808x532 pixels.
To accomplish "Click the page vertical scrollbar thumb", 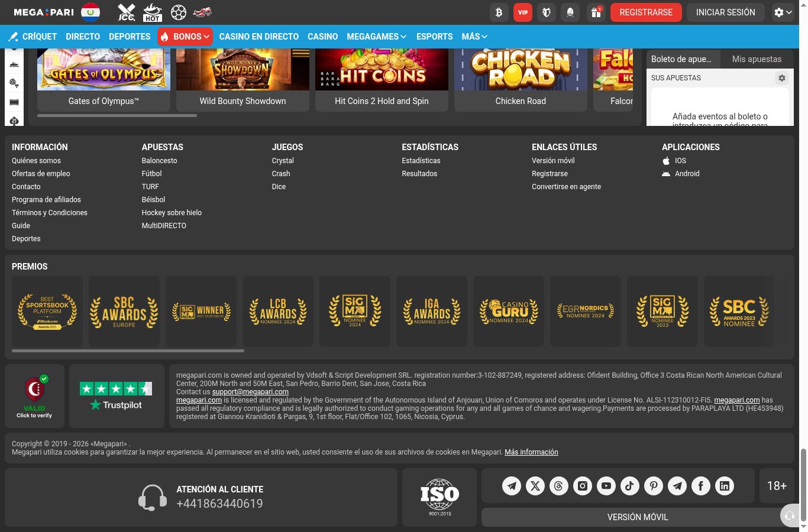I will click(x=803, y=486).
